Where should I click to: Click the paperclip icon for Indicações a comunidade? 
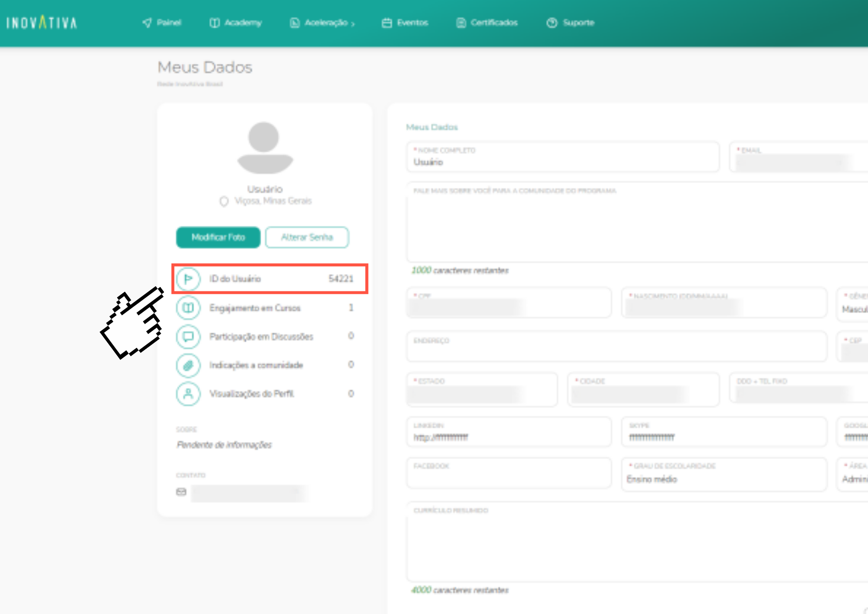pos(188,365)
